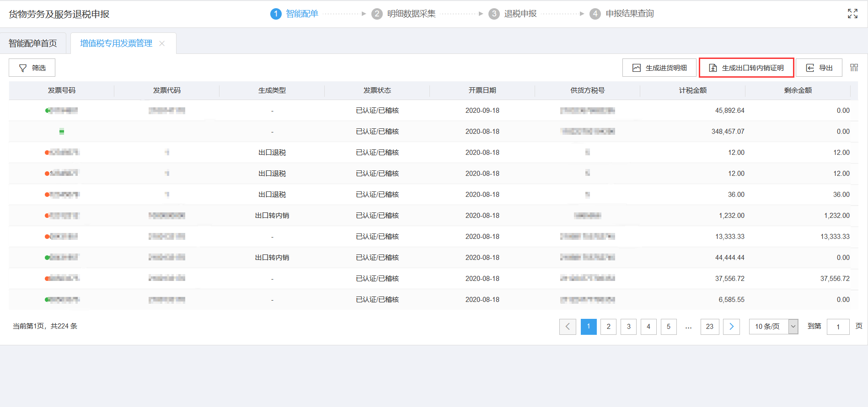The image size is (868, 407).
Task: Sort by 计税金额 column header
Action: coord(692,90)
